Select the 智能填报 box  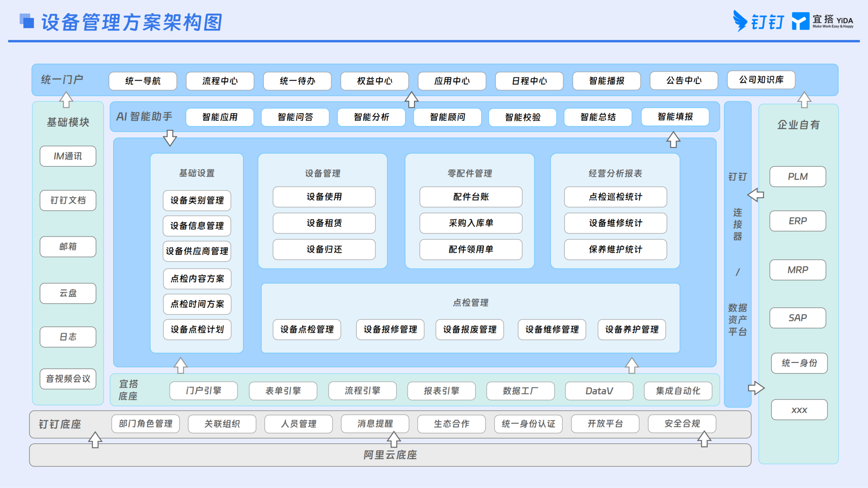[x=675, y=117]
